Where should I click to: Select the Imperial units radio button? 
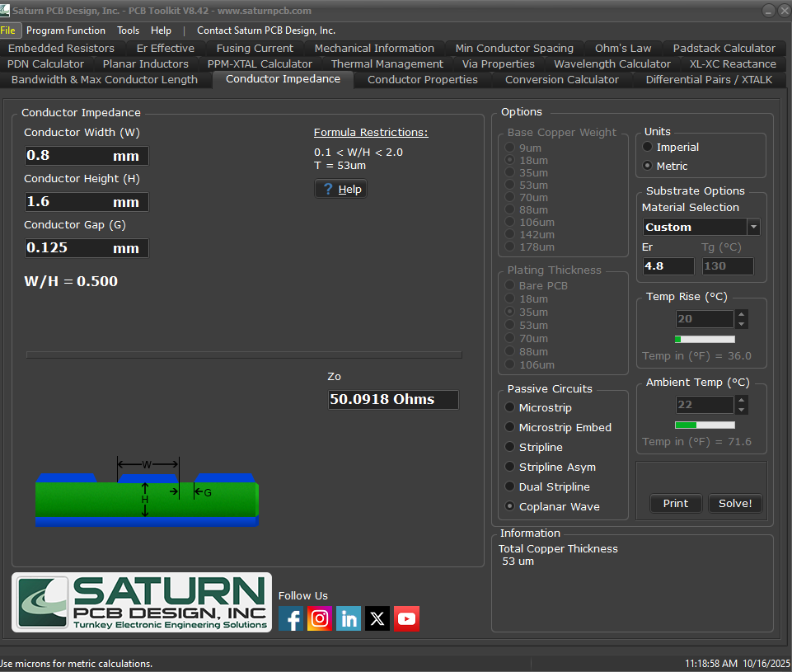(648, 147)
